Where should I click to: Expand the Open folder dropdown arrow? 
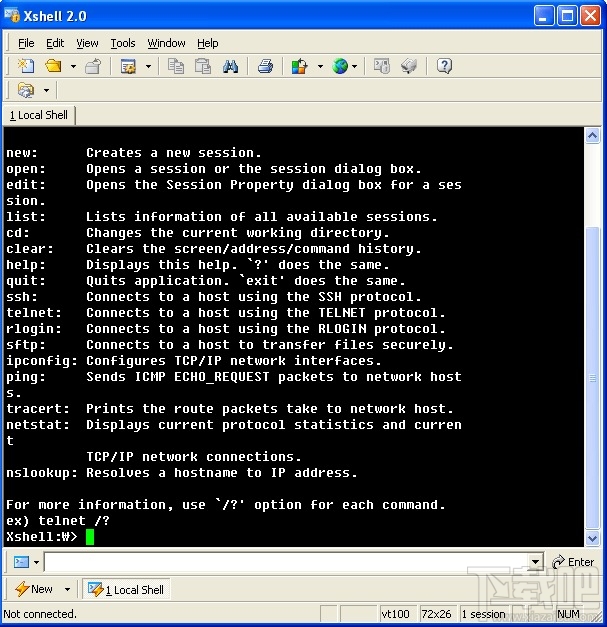click(x=73, y=66)
